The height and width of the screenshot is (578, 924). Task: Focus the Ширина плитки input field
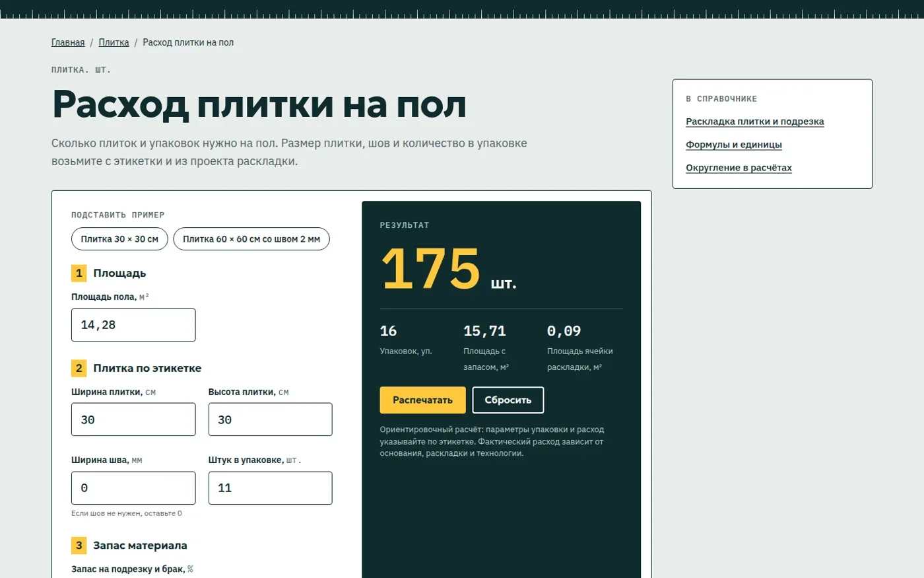[133, 419]
